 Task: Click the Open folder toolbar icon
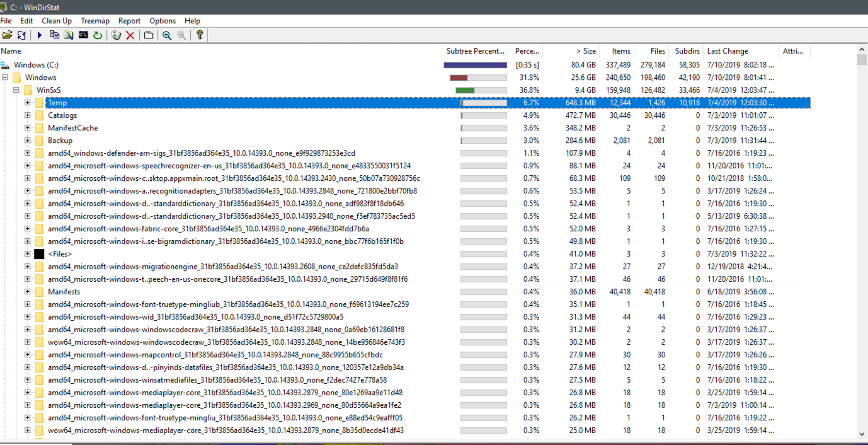point(7,35)
